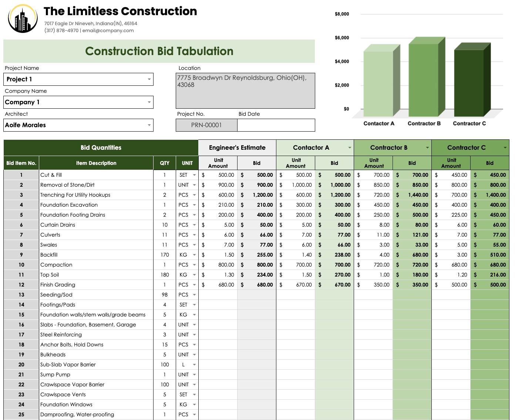Open the Contractor B column header dropdown

(x=427, y=148)
